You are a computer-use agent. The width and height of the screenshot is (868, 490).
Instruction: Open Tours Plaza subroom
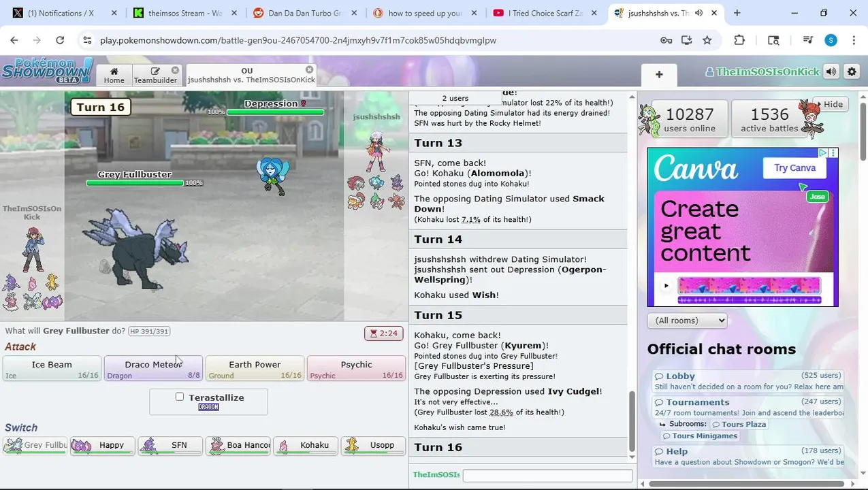(739, 424)
